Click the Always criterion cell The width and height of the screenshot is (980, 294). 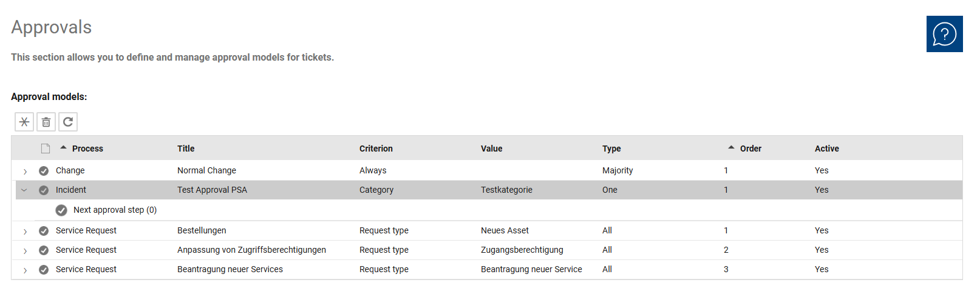[373, 170]
